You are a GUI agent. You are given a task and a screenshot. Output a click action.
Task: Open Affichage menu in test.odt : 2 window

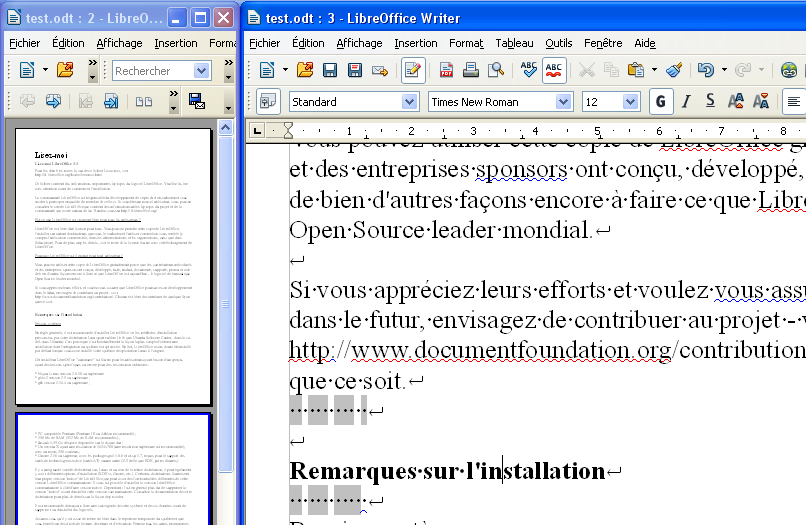coord(119,43)
